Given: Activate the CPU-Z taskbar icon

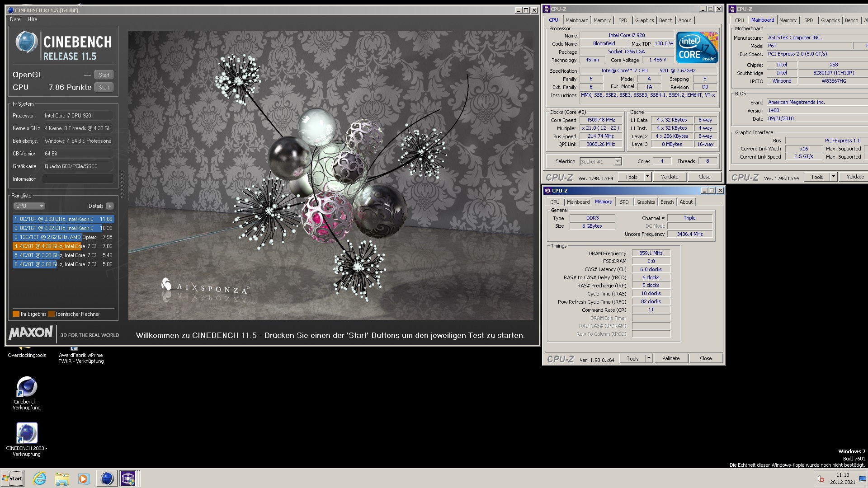Looking at the screenshot, I should (x=128, y=479).
